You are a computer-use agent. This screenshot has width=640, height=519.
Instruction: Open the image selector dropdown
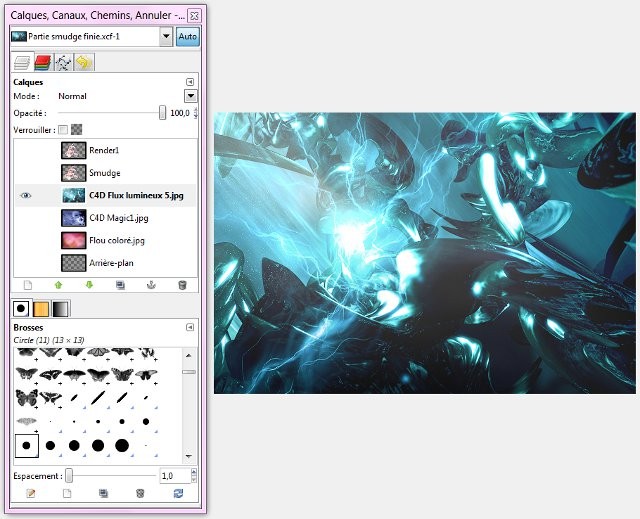tap(165, 37)
